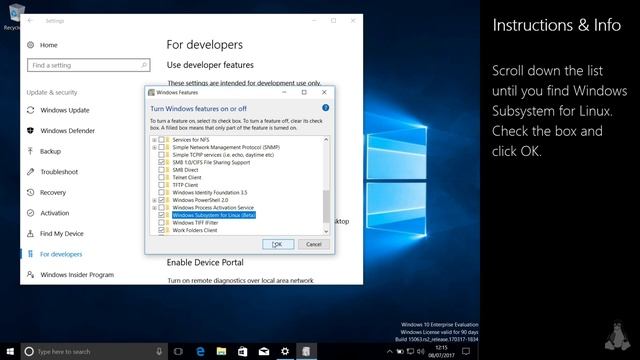Click the Home gear icon in Settings
This screenshot has height=360, width=640.
coord(31,45)
